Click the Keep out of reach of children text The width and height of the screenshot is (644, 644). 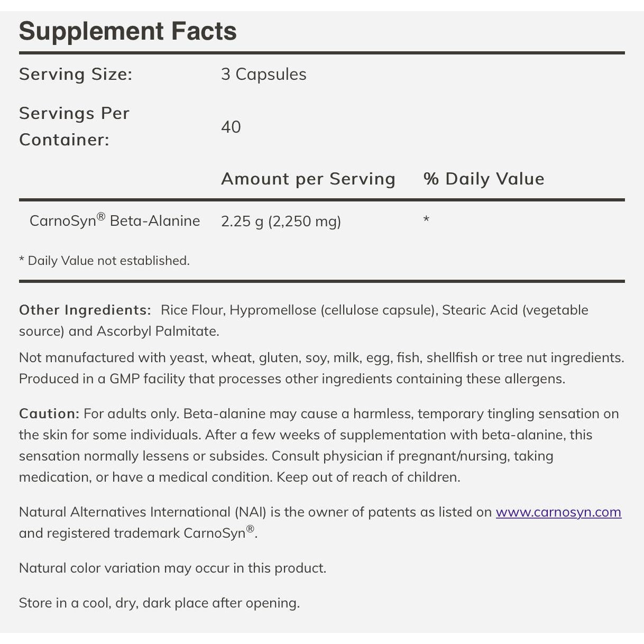tap(369, 477)
